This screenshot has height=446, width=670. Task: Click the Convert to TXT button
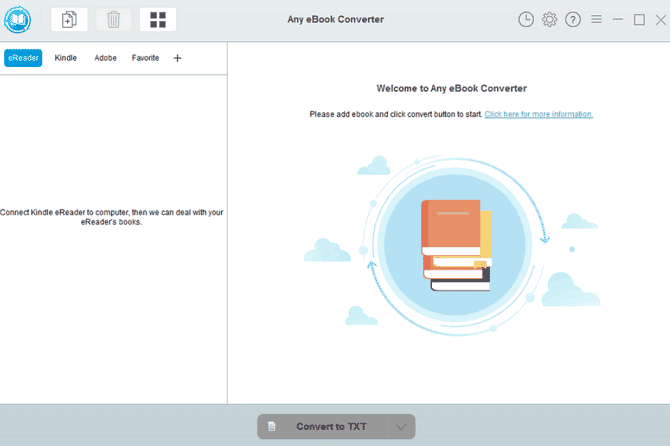pos(323,426)
